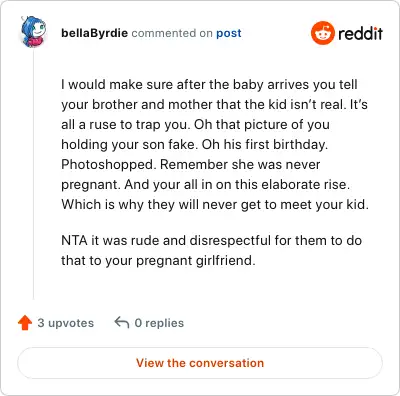Click the line beginning "I would make sure"
The width and height of the screenshot is (400, 396).
(x=209, y=85)
